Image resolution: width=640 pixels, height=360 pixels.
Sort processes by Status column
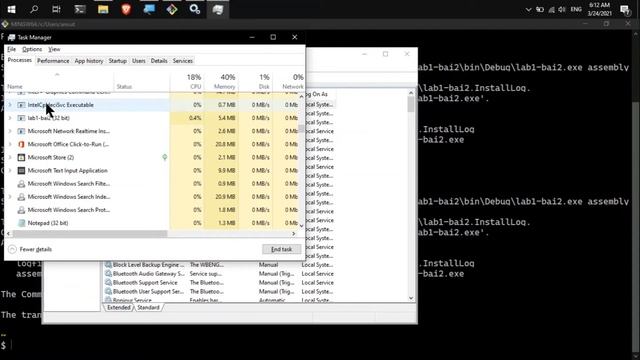141,81
